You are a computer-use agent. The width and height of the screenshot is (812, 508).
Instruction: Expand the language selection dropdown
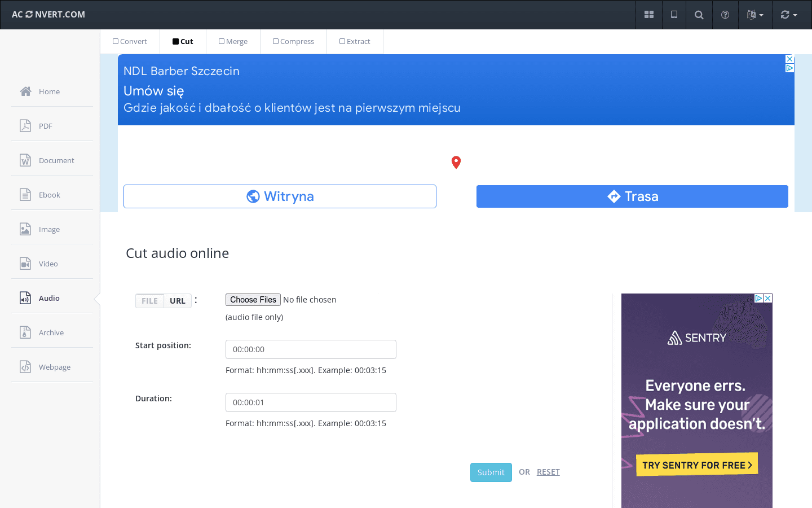coord(754,15)
